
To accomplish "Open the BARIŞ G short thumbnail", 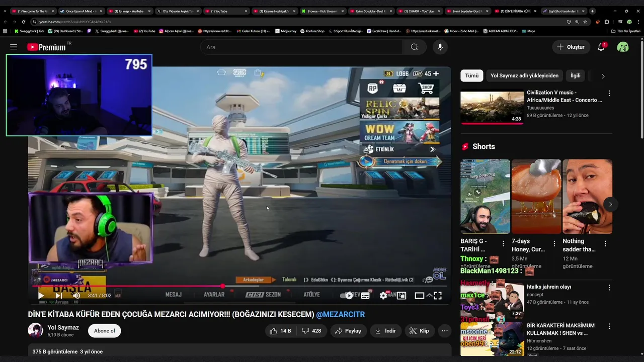I will point(485,197).
